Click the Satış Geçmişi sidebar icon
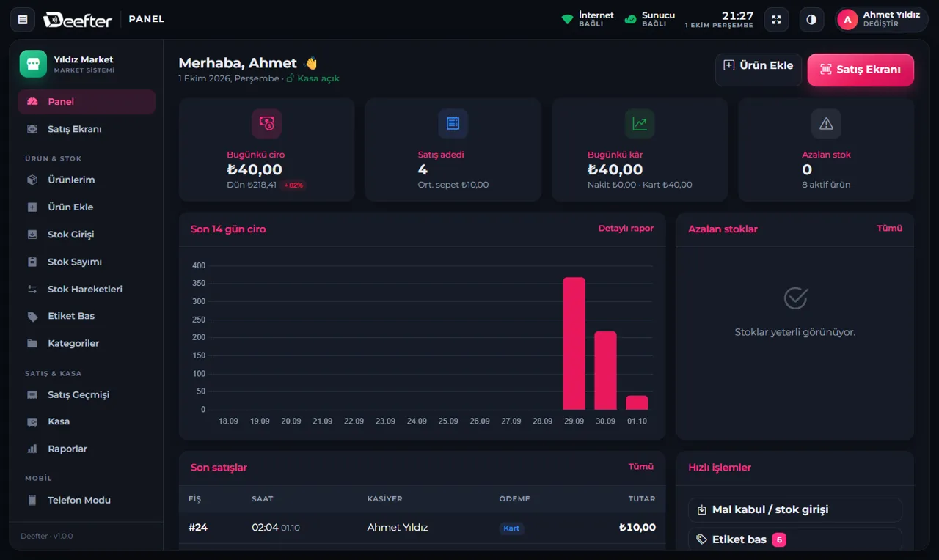The image size is (939, 560). pos(32,394)
